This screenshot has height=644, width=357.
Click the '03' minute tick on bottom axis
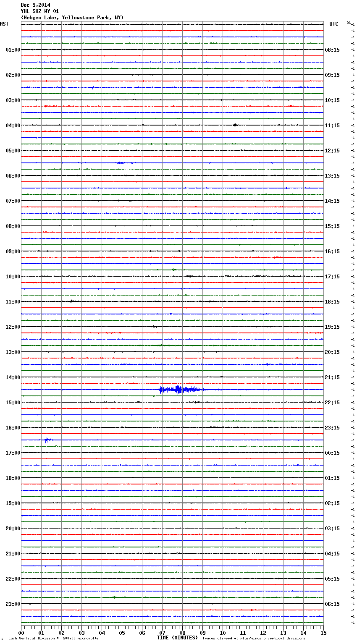(x=81, y=633)
